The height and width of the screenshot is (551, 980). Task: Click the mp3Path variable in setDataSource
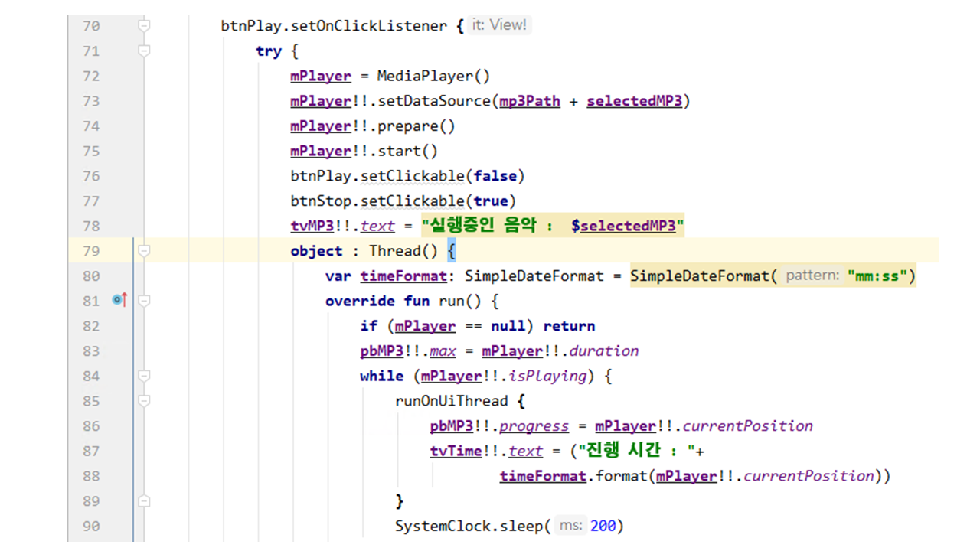point(530,101)
